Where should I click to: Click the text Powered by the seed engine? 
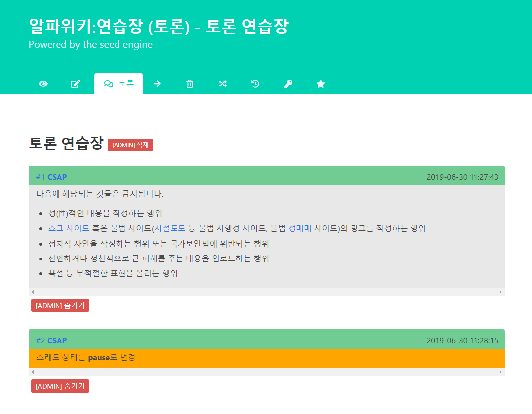click(91, 45)
